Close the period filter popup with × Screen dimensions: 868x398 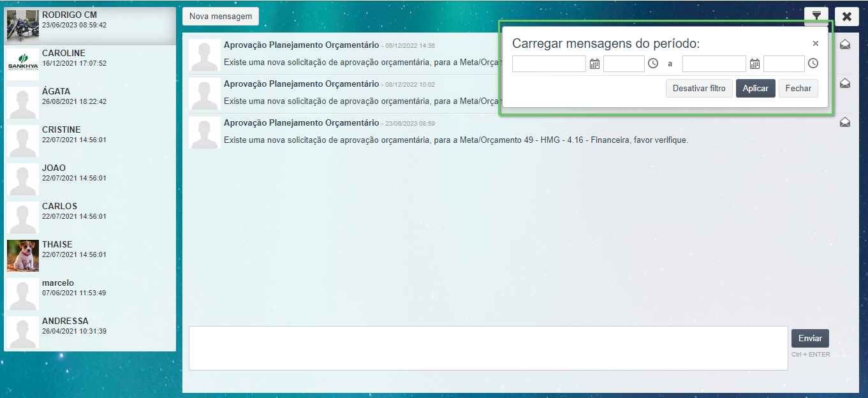click(x=815, y=43)
